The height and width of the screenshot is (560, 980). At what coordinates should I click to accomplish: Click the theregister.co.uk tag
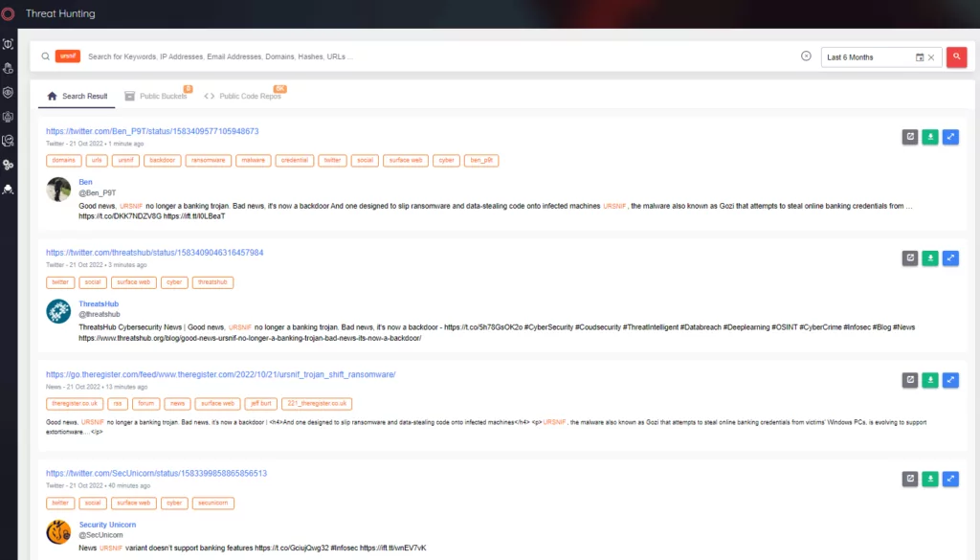(x=75, y=404)
